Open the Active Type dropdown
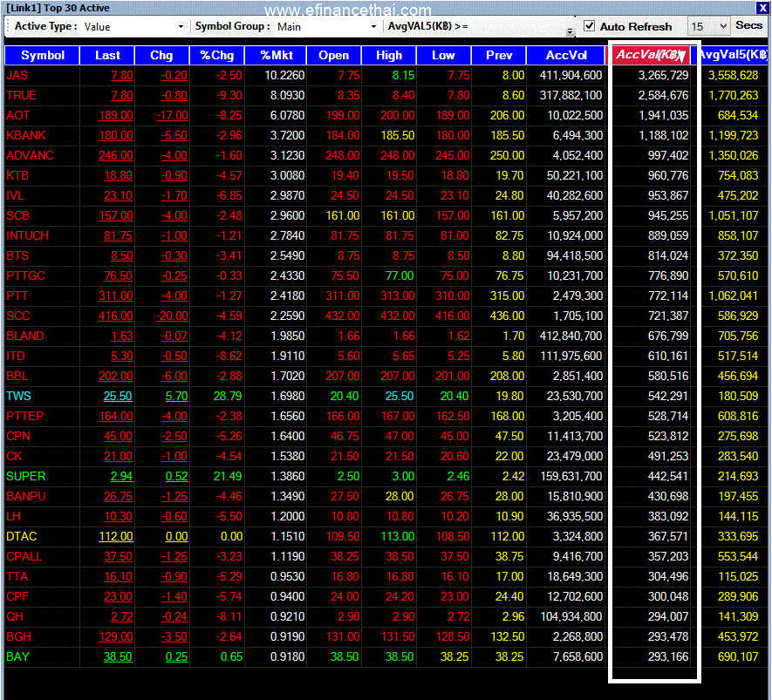The height and width of the screenshot is (700, 772). (x=181, y=26)
